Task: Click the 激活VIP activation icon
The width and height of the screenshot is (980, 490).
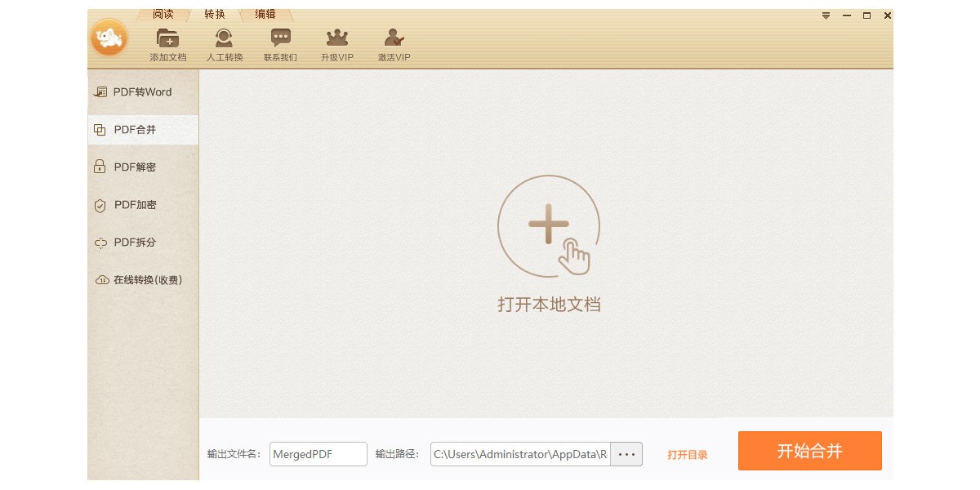Action: click(x=394, y=39)
